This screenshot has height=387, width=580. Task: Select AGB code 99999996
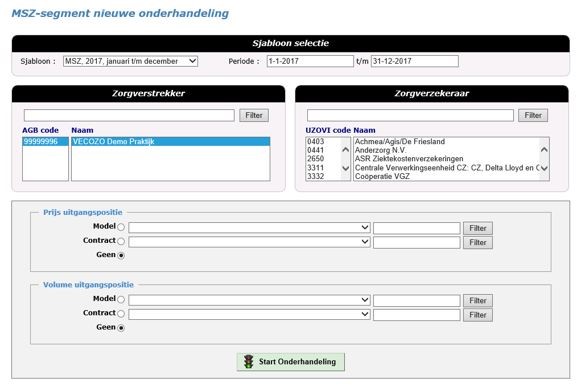[45, 141]
